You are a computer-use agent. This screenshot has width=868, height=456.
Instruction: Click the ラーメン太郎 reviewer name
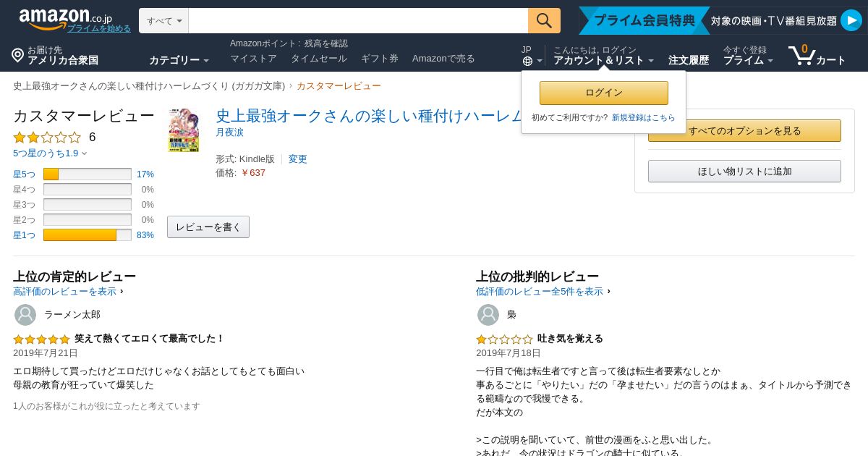[x=72, y=314]
